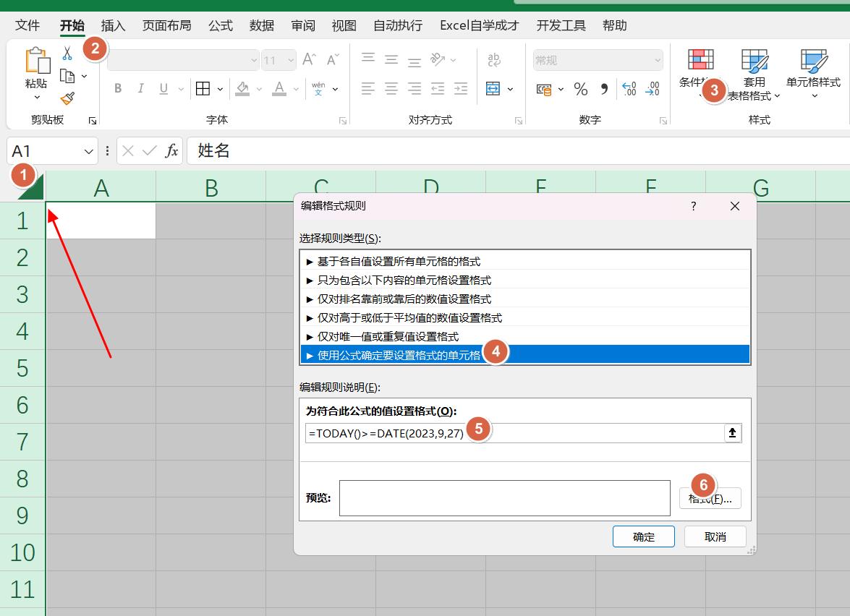Click 取消 in the rule dialog
The image size is (850, 616).
715,536
